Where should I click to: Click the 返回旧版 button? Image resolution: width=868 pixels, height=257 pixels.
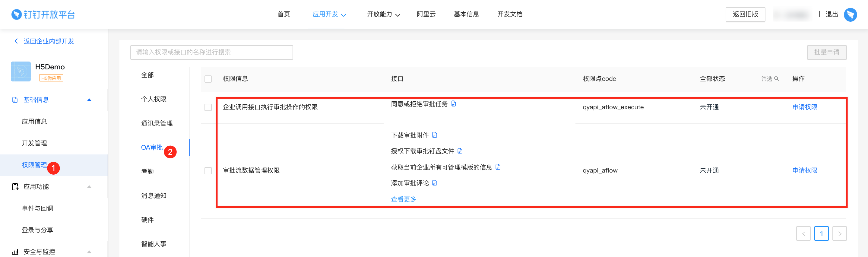click(745, 14)
